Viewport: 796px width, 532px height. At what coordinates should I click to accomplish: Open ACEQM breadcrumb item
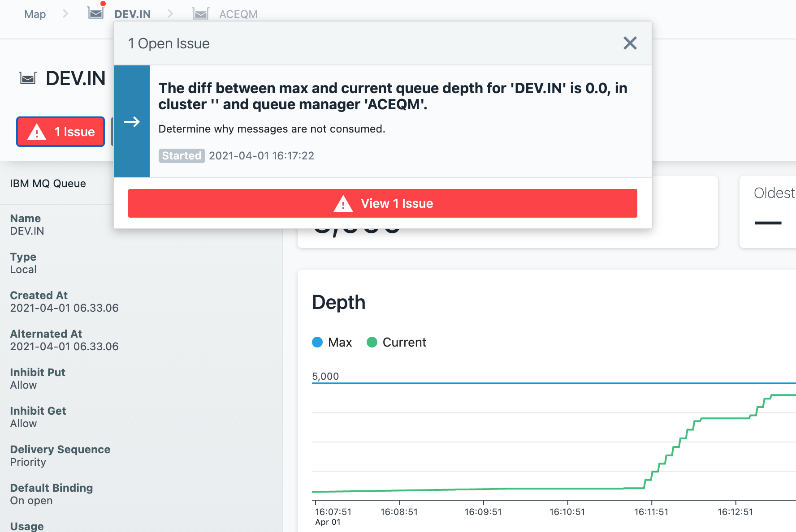[238, 14]
